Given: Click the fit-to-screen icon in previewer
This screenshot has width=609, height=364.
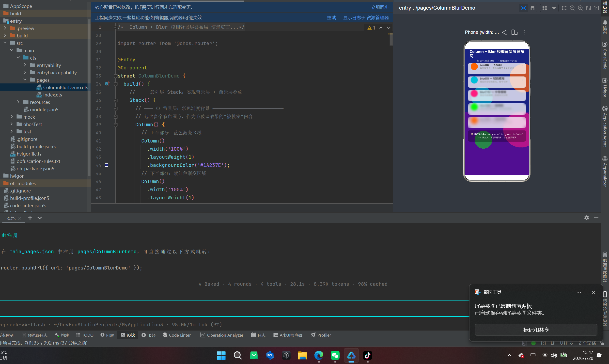Looking at the screenshot, I should 588,8.
